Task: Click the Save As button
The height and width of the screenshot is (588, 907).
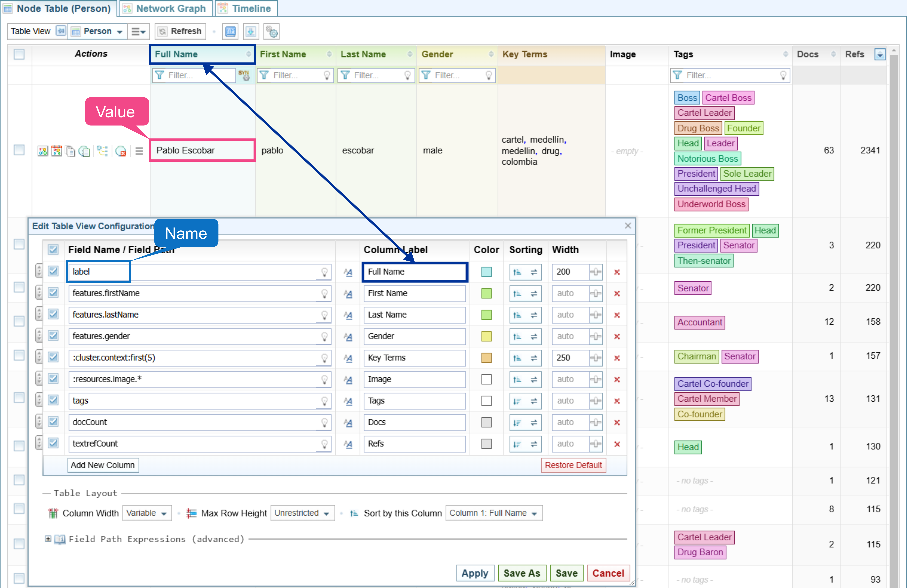Action: 521,573
